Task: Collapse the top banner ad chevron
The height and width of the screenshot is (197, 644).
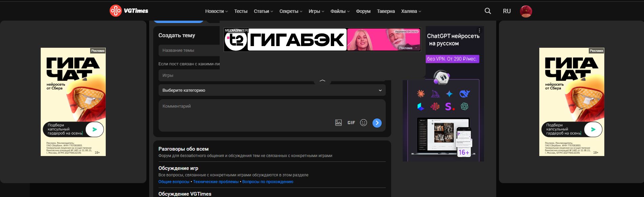Action: (322, 81)
